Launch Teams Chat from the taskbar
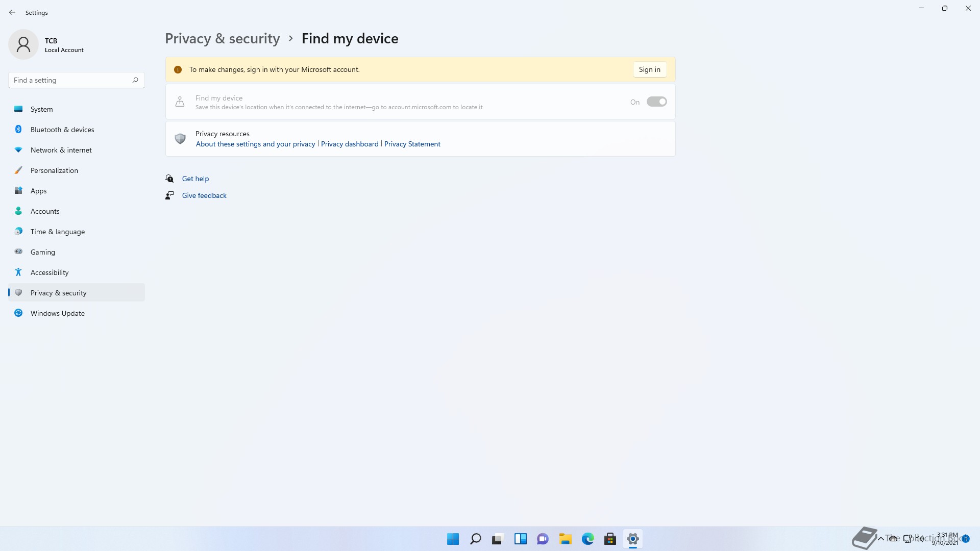 tap(543, 539)
